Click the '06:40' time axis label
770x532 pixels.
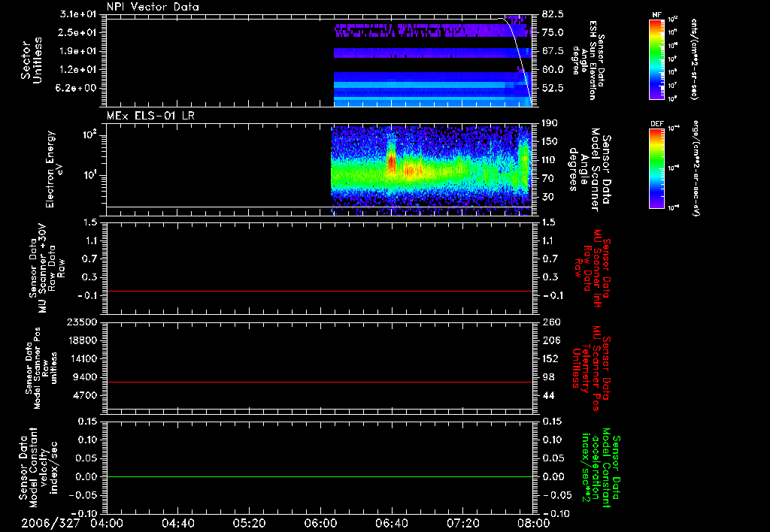pos(391,523)
